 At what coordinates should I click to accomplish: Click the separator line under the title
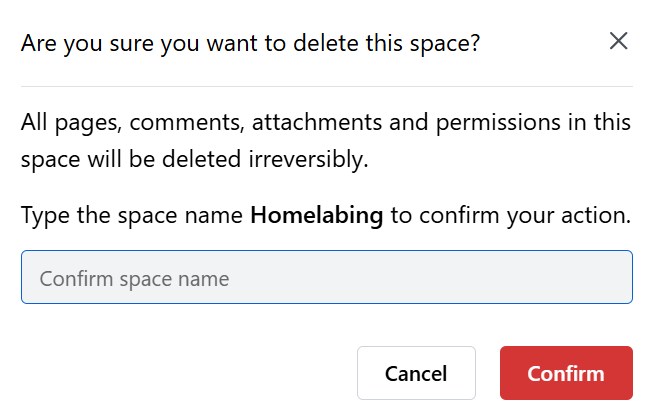point(327,87)
